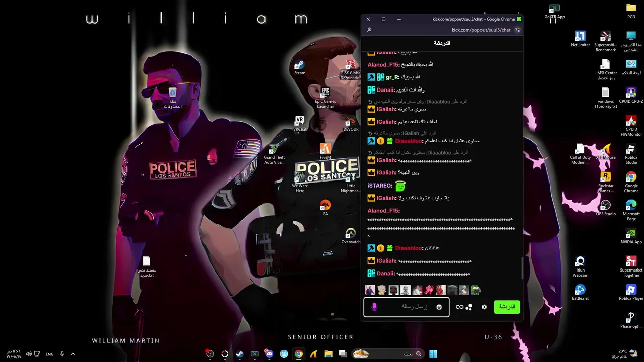Open Roblox Player desktop shortcut

631,293
